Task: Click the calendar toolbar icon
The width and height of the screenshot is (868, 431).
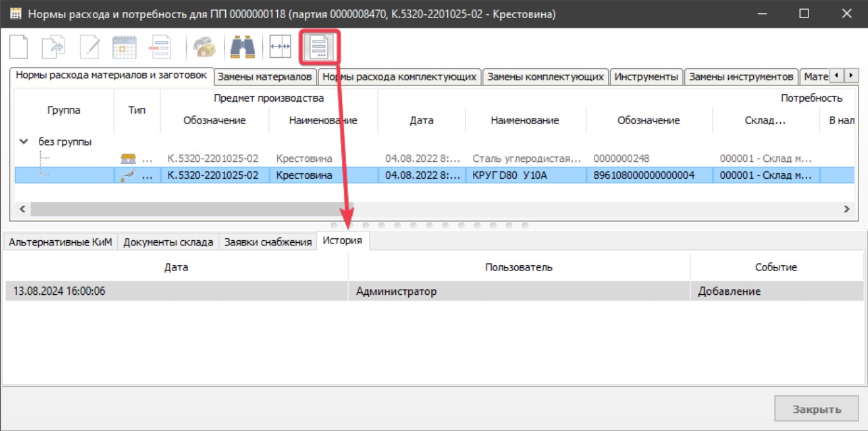Action: [124, 48]
